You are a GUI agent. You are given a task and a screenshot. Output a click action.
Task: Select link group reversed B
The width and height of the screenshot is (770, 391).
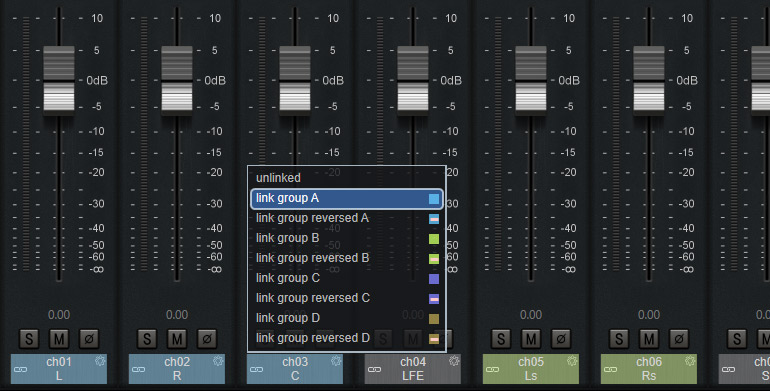(347, 258)
